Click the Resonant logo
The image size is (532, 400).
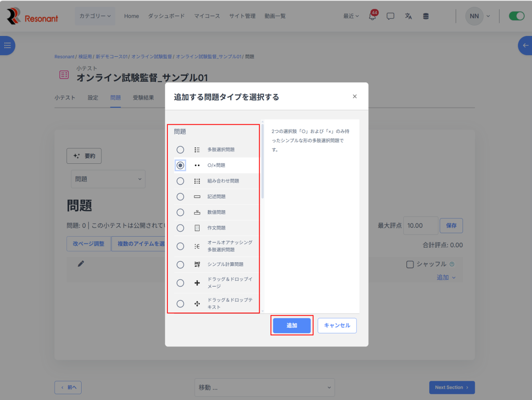[x=32, y=16]
